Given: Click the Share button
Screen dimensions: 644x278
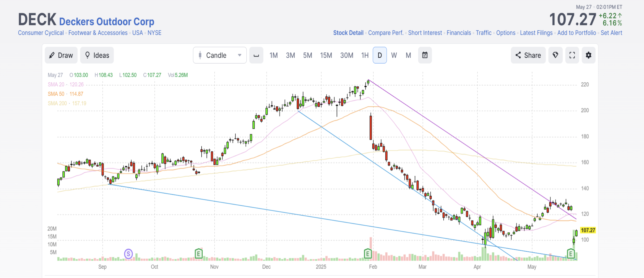Looking at the screenshot, I should (x=528, y=55).
